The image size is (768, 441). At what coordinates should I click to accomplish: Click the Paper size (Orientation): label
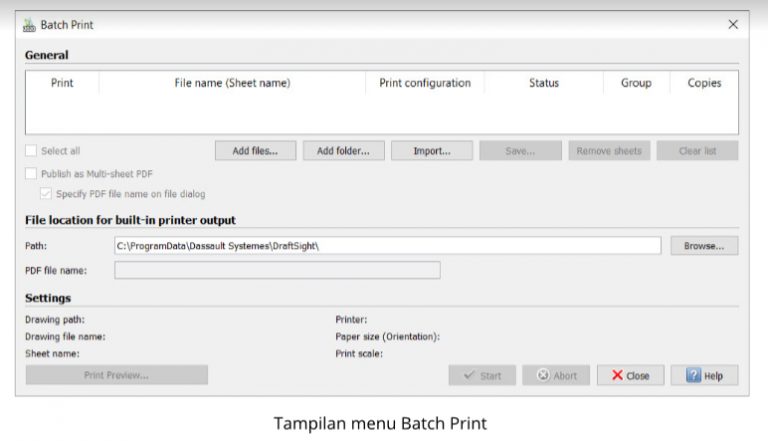click(387, 337)
